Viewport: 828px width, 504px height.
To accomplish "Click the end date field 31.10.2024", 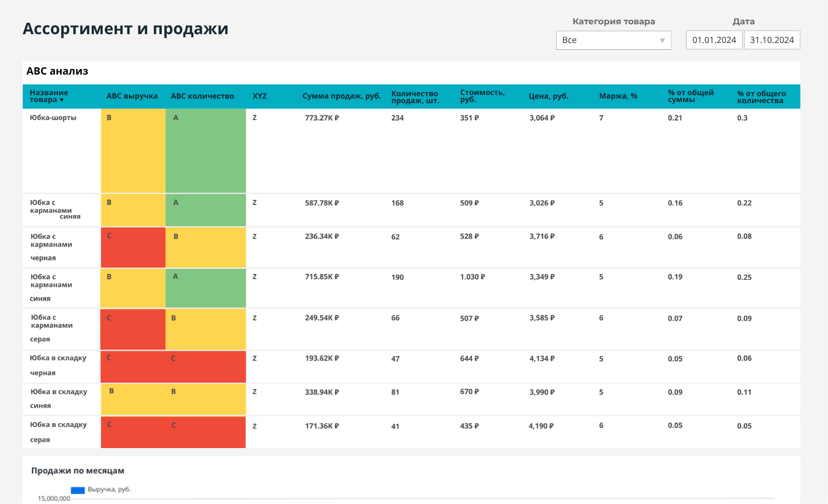I will pos(772,40).
